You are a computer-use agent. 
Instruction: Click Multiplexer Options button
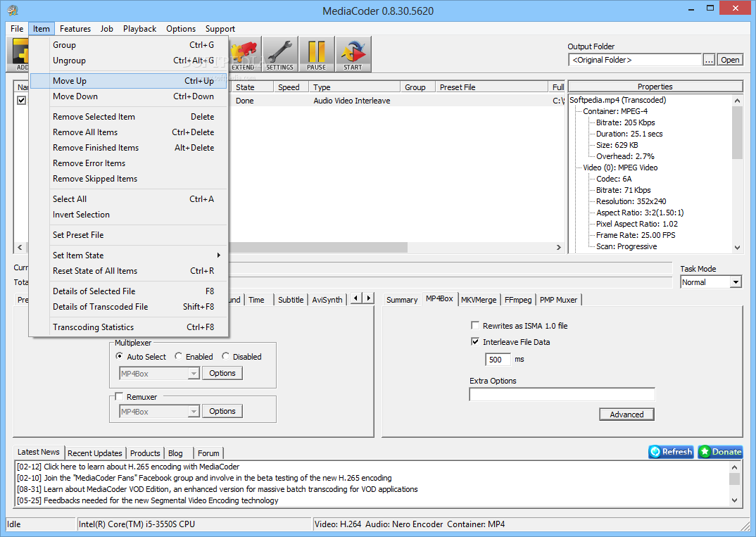pyautogui.click(x=222, y=373)
